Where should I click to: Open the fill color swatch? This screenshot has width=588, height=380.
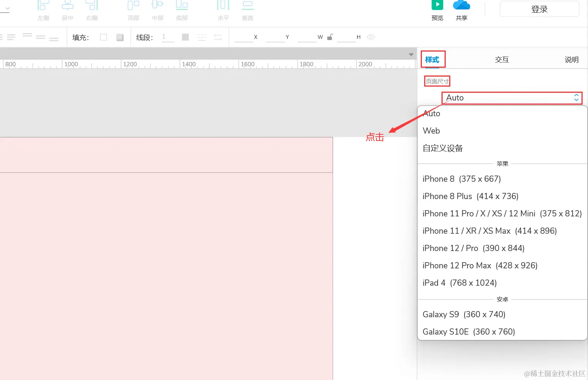(103, 37)
